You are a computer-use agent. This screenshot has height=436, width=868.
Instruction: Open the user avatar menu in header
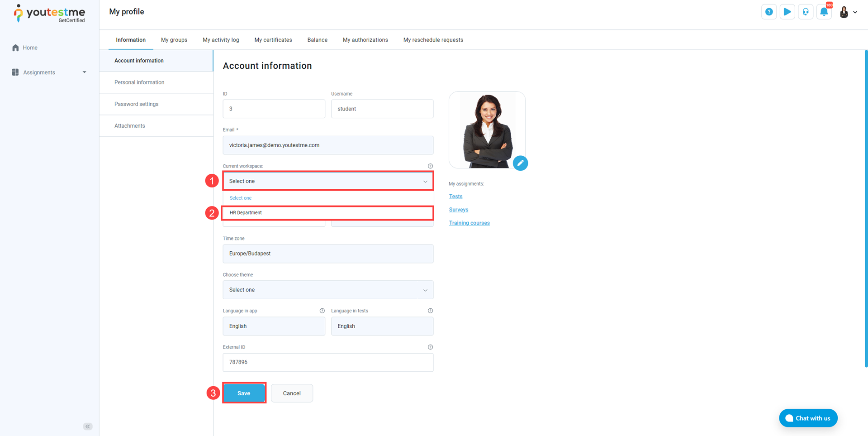point(848,12)
